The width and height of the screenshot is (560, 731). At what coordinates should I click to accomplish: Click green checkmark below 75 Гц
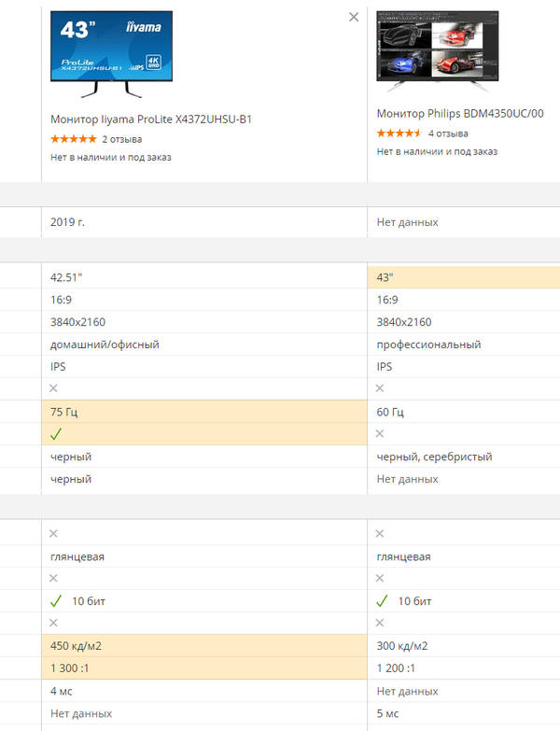point(56,434)
